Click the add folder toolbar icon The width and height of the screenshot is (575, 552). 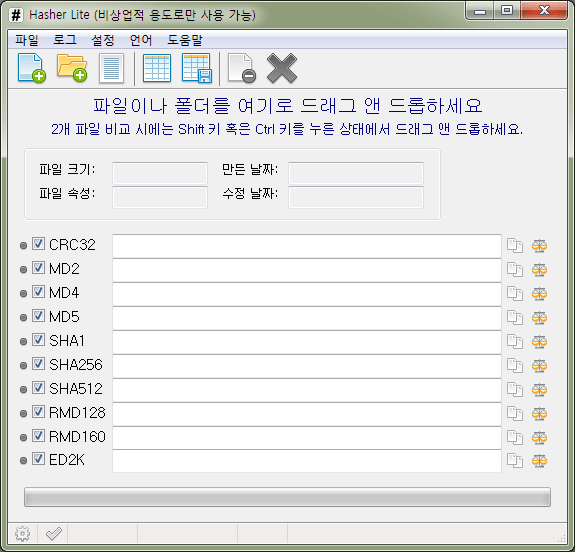coord(72,68)
